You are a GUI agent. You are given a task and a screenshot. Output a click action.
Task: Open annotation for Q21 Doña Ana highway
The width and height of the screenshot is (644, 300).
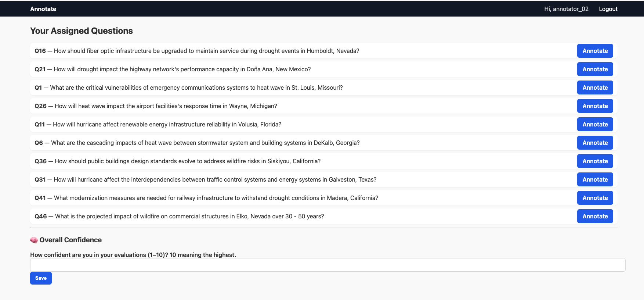click(595, 69)
